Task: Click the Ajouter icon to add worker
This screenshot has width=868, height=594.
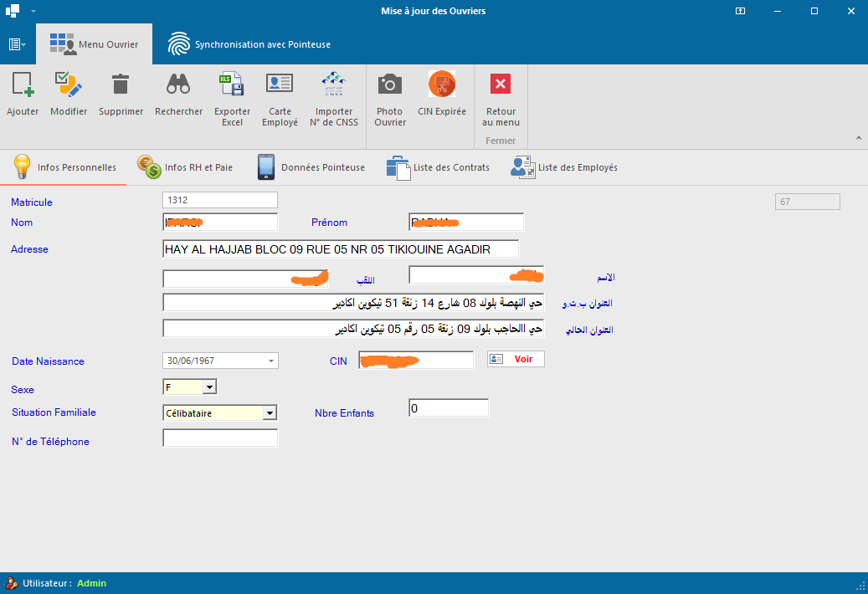Action: click(23, 84)
